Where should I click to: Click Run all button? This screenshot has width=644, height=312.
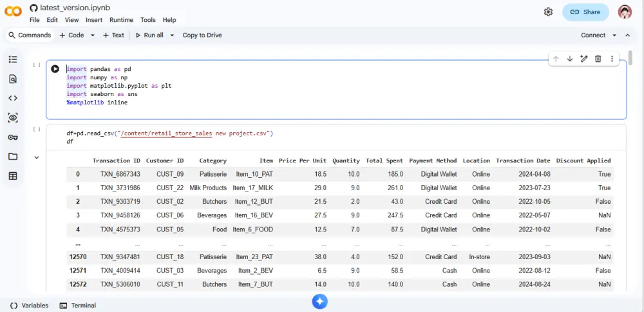149,35
